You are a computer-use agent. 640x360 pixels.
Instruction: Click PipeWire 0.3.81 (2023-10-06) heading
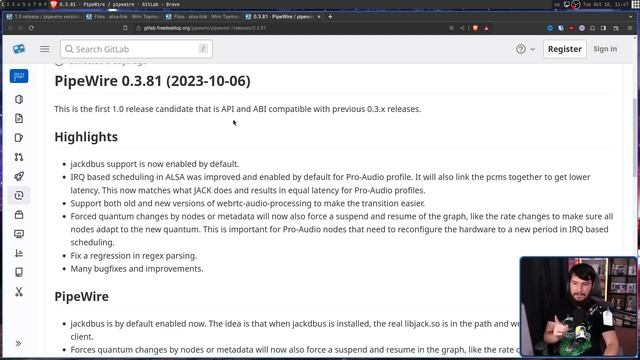[152, 81]
